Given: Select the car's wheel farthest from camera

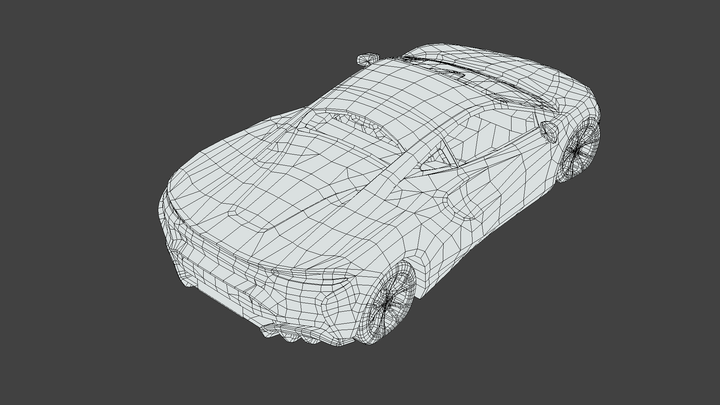Looking at the screenshot, I should [581, 149].
